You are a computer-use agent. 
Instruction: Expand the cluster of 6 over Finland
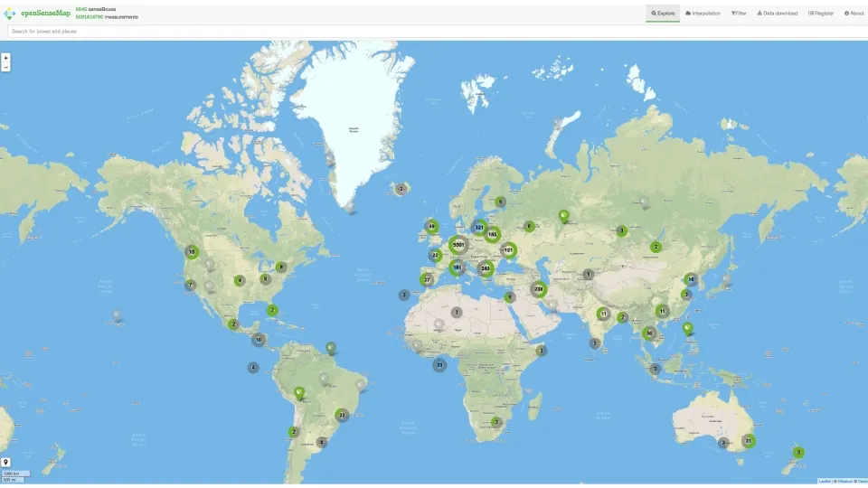[500, 202]
